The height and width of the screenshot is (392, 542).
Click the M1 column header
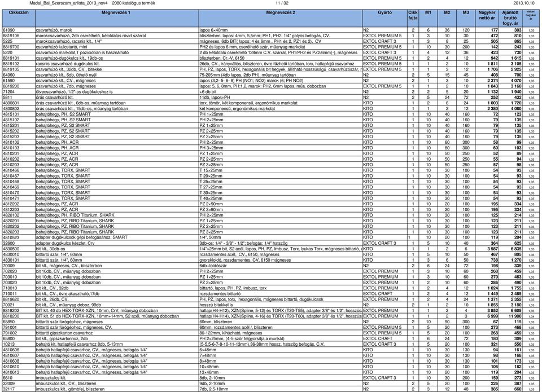pos(429,18)
